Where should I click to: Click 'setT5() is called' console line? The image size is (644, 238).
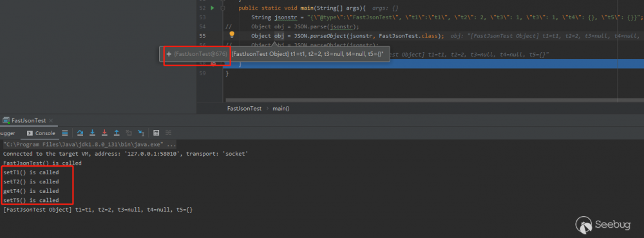click(31, 200)
